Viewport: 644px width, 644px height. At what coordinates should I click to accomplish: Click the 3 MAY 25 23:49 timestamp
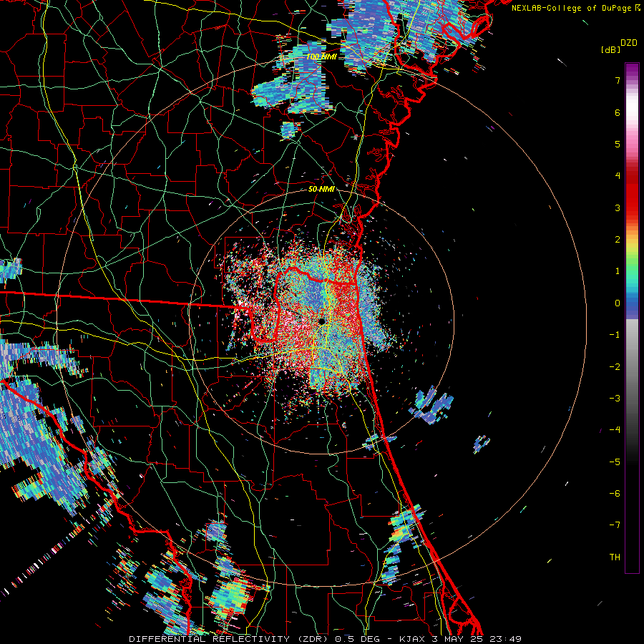coord(477,639)
